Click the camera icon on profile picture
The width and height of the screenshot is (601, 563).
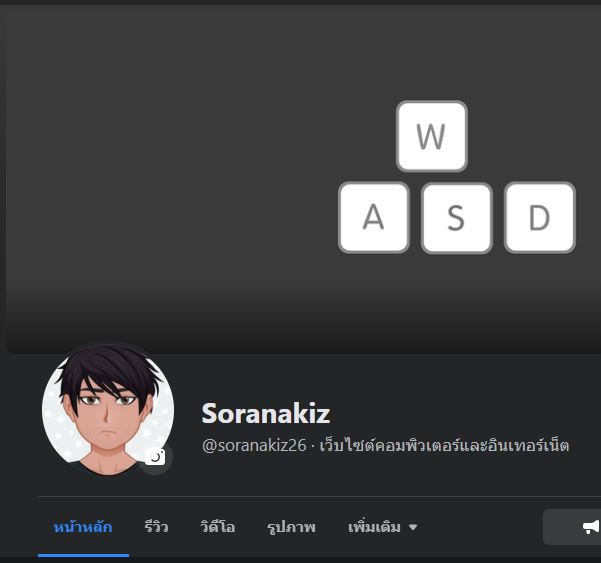[156, 458]
